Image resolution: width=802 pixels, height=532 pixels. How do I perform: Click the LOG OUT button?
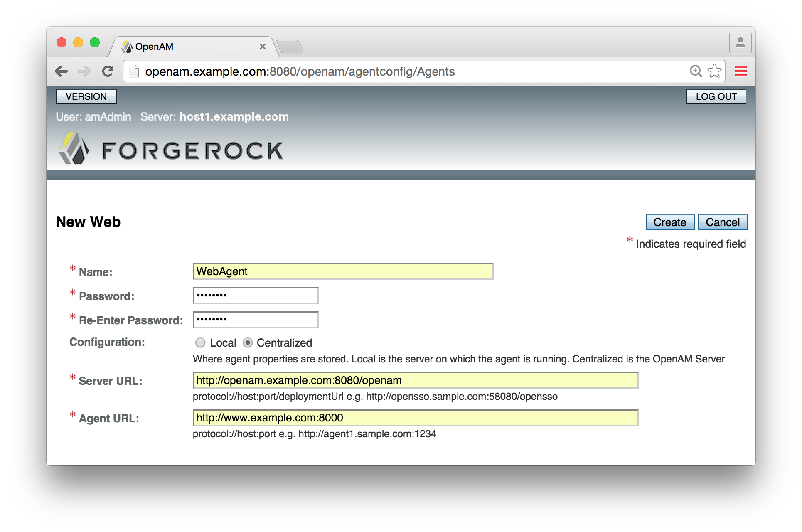716,96
